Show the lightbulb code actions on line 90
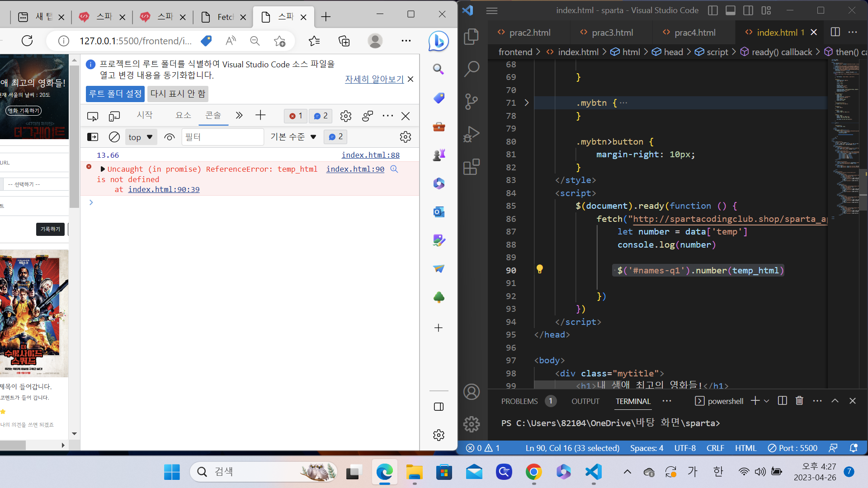The width and height of the screenshot is (868, 488). (539, 270)
